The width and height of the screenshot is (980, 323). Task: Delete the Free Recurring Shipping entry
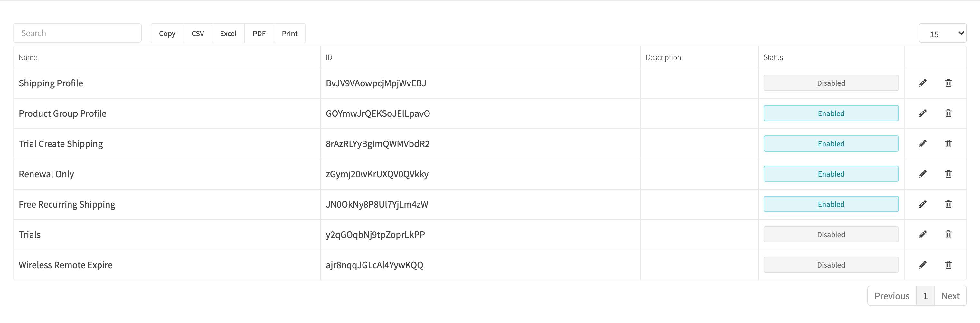tap(948, 204)
